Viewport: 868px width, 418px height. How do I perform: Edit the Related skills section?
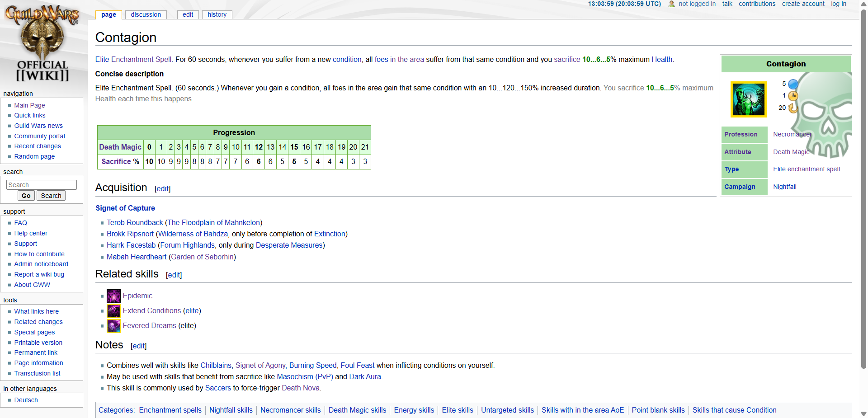(174, 275)
